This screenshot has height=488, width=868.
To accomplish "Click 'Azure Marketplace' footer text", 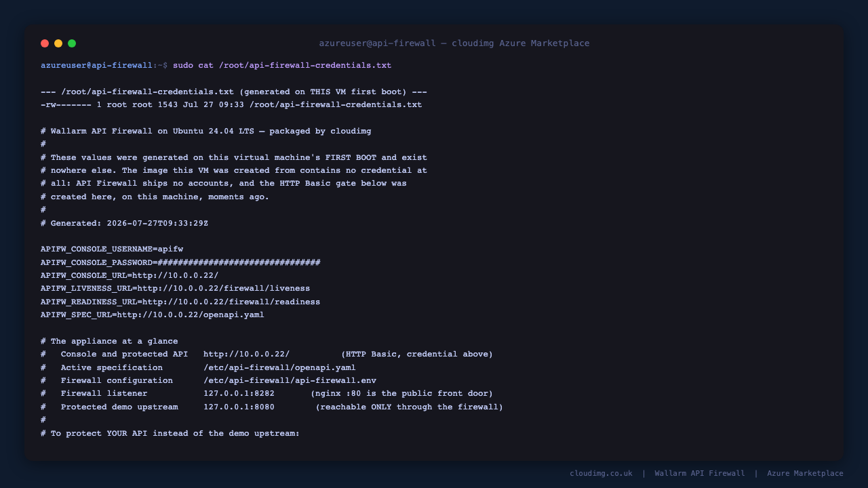I will point(806,474).
